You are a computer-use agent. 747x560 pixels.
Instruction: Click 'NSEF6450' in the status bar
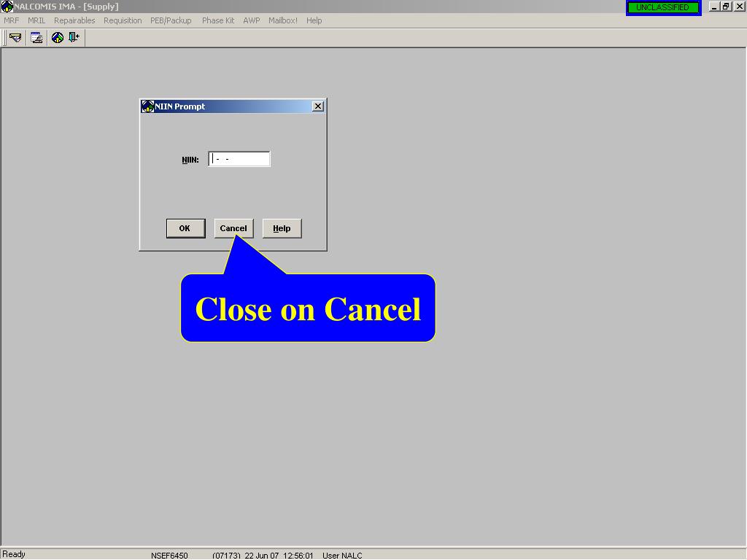[x=169, y=556]
